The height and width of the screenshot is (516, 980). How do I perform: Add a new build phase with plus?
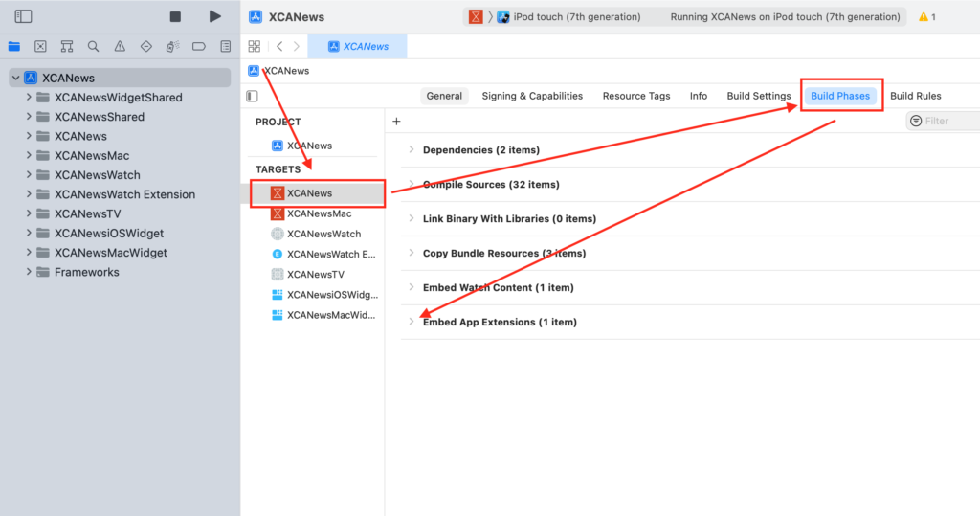396,122
